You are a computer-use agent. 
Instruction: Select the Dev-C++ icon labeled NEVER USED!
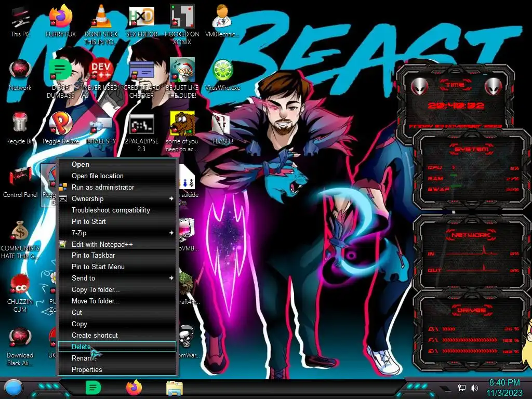(x=101, y=75)
